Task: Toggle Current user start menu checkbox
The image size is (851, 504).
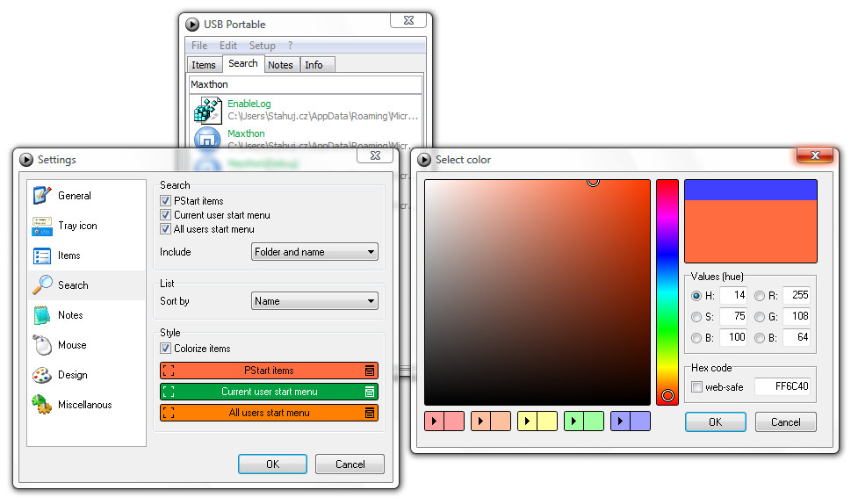Action: pyautogui.click(x=165, y=215)
